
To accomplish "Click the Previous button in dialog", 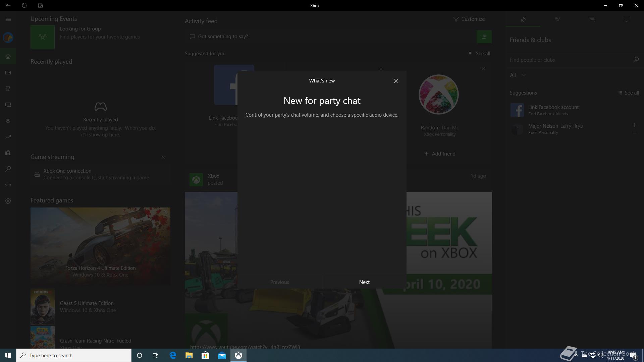I will pos(280,282).
